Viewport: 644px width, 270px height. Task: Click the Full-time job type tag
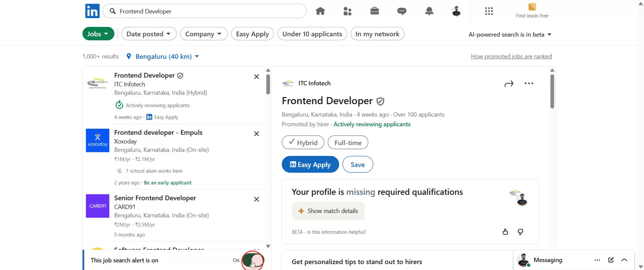[348, 143]
